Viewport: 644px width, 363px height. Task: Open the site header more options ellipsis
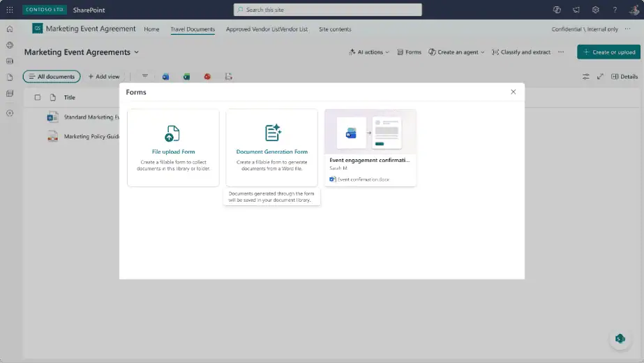627,29
